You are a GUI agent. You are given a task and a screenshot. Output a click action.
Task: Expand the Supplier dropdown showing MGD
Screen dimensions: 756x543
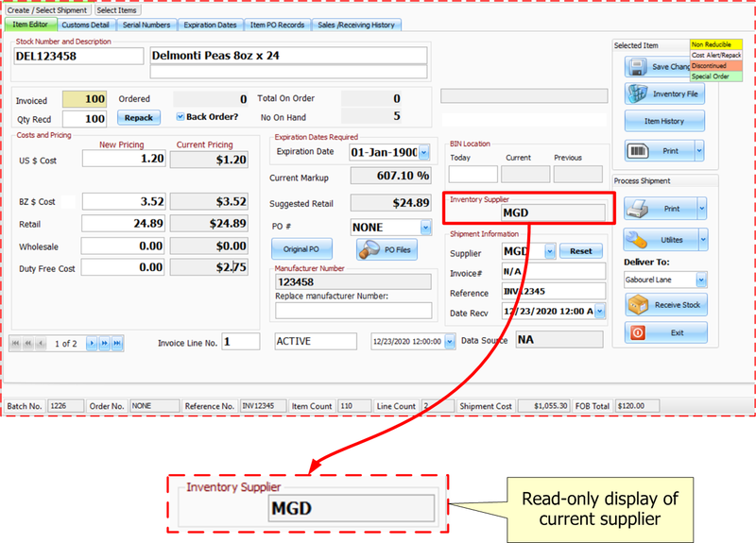[550, 251]
